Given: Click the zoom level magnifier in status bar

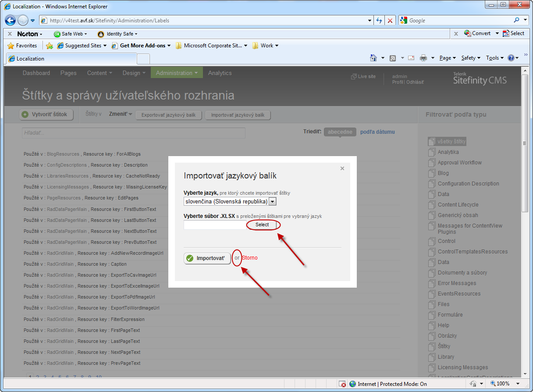Looking at the screenshot, I should click(493, 384).
